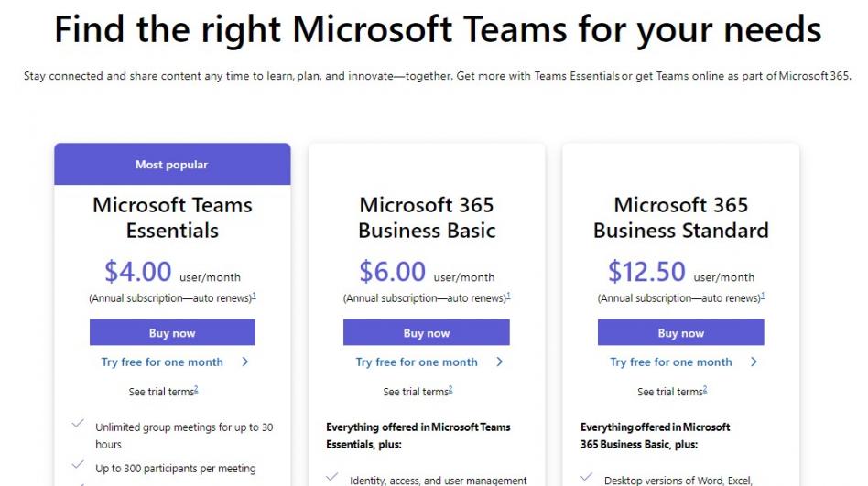Open Business Basic free one-month trial link
This screenshot has width=868, height=486.
[417, 362]
